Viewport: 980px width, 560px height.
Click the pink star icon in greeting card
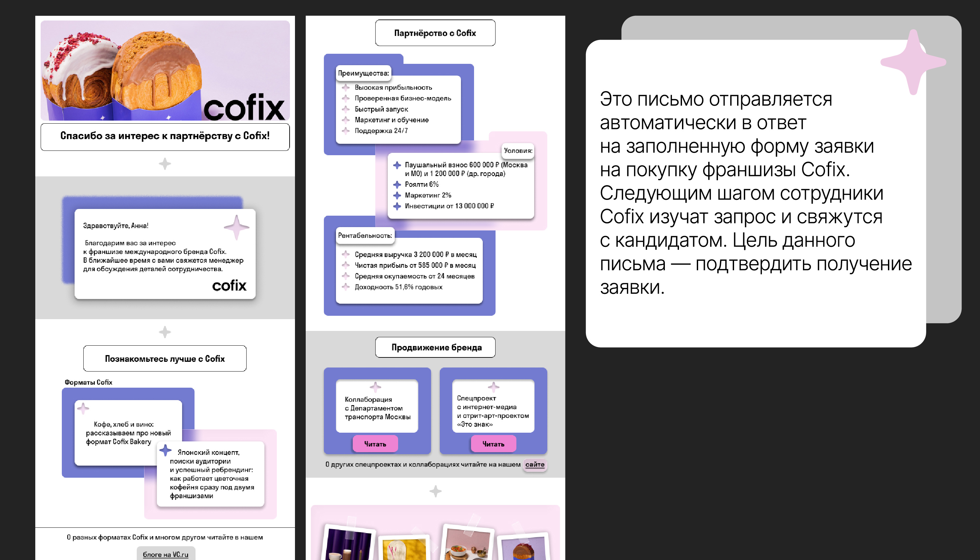237,227
